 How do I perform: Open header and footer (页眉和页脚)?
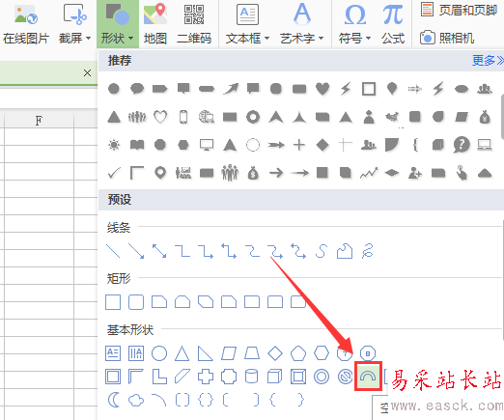(x=460, y=10)
